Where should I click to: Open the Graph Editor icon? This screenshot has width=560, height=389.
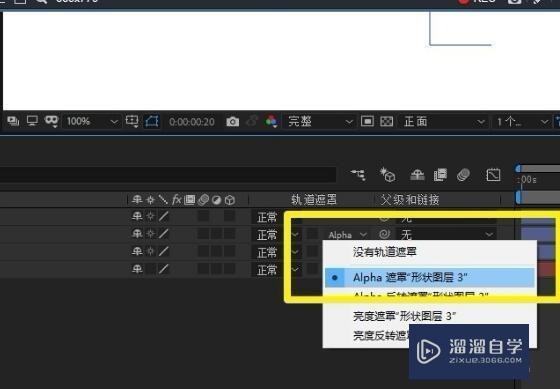click(x=493, y=175)
